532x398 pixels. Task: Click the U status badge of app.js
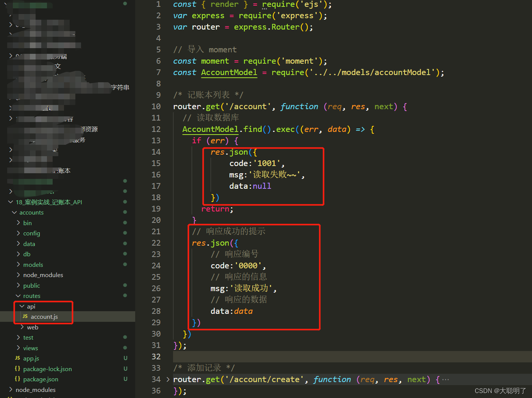pyautogui.click(x=125, y=358)
